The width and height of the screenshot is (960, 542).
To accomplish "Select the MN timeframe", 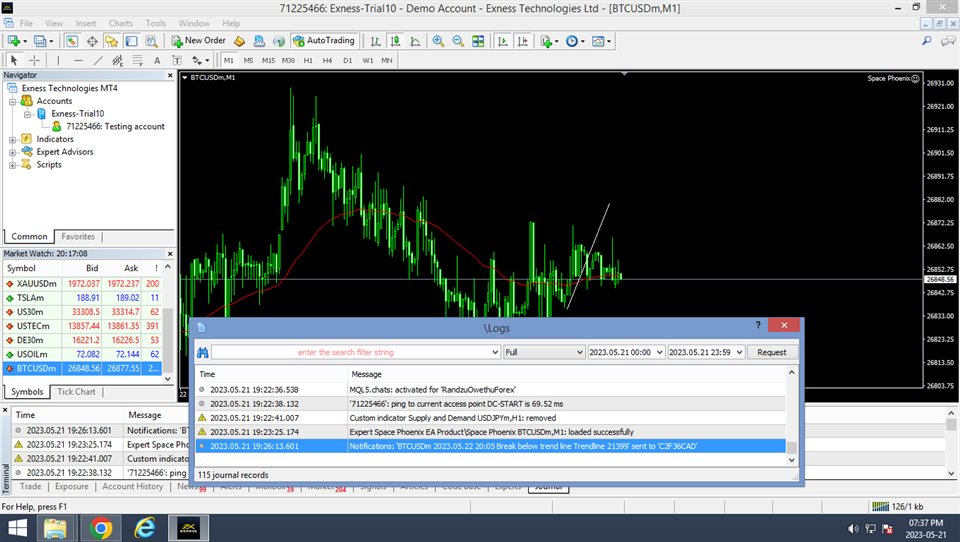I will click(387, 61).
